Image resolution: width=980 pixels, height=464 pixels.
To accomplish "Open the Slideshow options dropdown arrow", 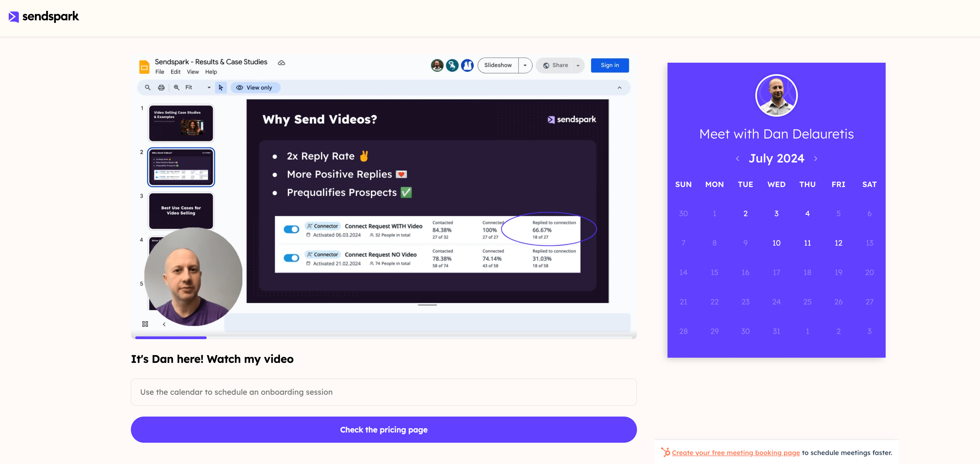I will [525, 65].
